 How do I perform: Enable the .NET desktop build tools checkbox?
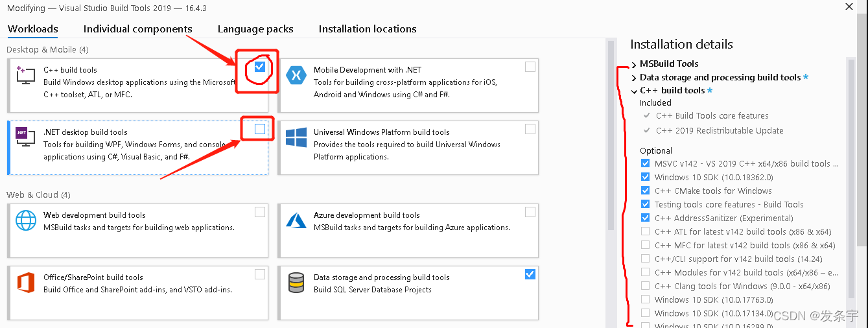260,129
